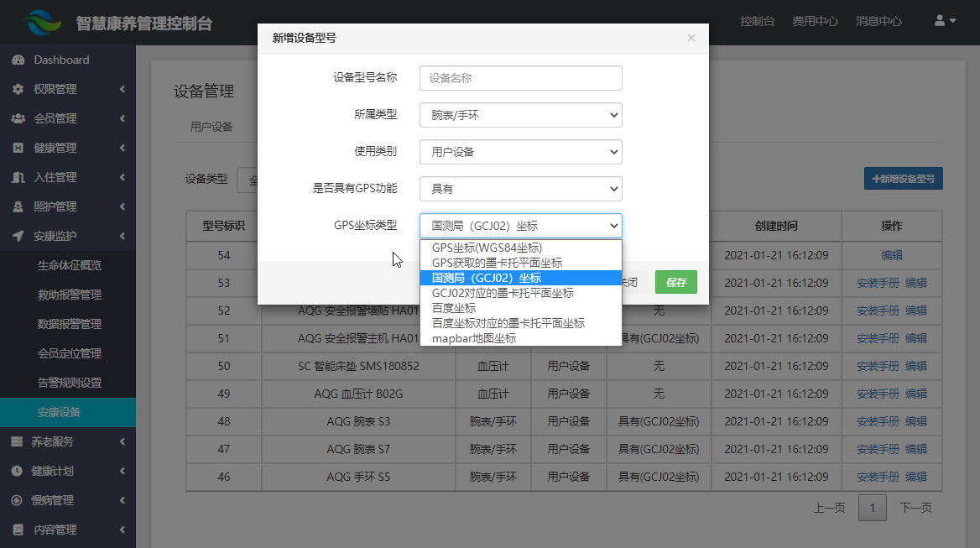The height and width of the screenshot is (548, 980).
Task: Open the 消息中心 menu
Action: 878,20
